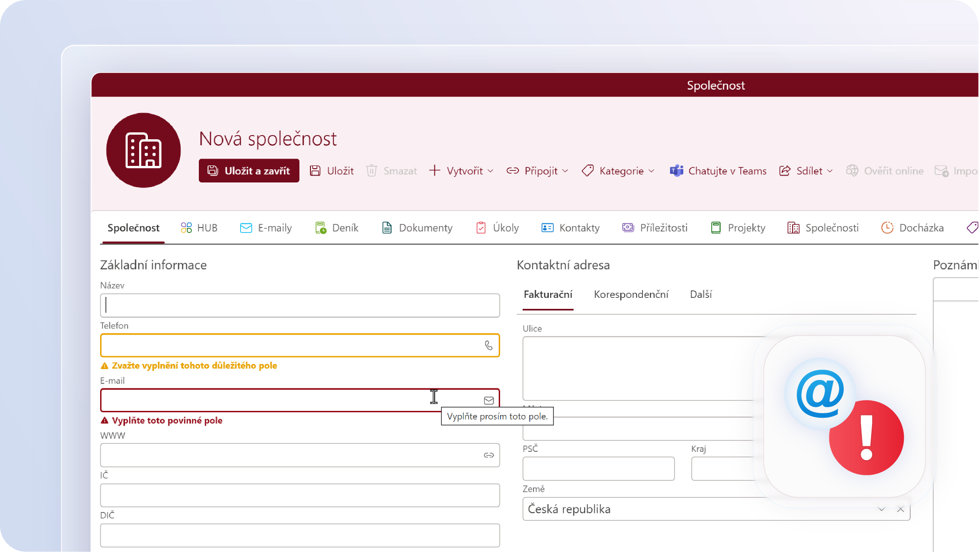Image resolution: width=980 pixels, height=552 pixels.
Task: Select the Korespondenční address tab
Action: tap(631, 294)
